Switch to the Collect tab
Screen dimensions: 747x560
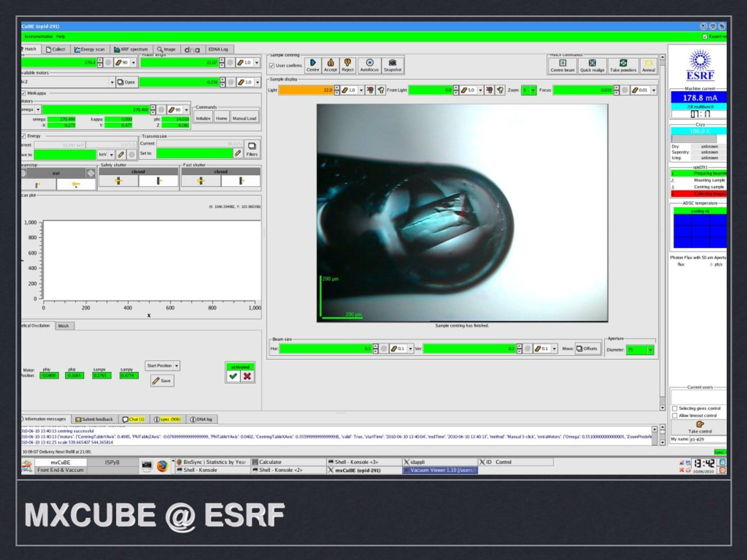(x=56, y=49)
